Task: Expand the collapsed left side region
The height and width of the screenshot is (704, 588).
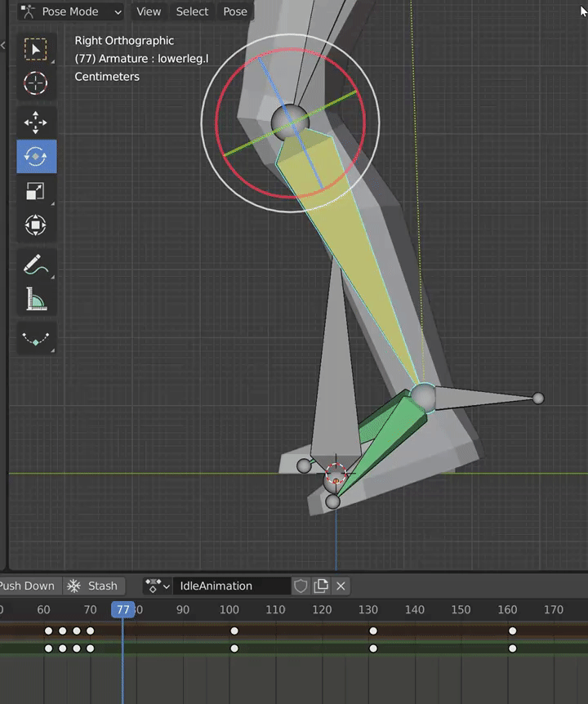Action: pyautogui.click(x=3, y=45)
